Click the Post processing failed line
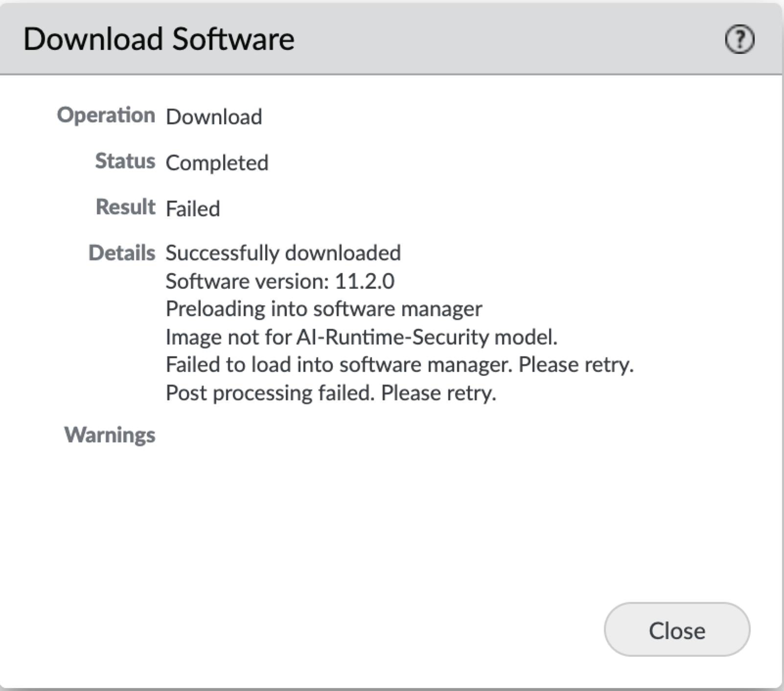This screenshot has width=784, height=691. click(x=331, y=393)
